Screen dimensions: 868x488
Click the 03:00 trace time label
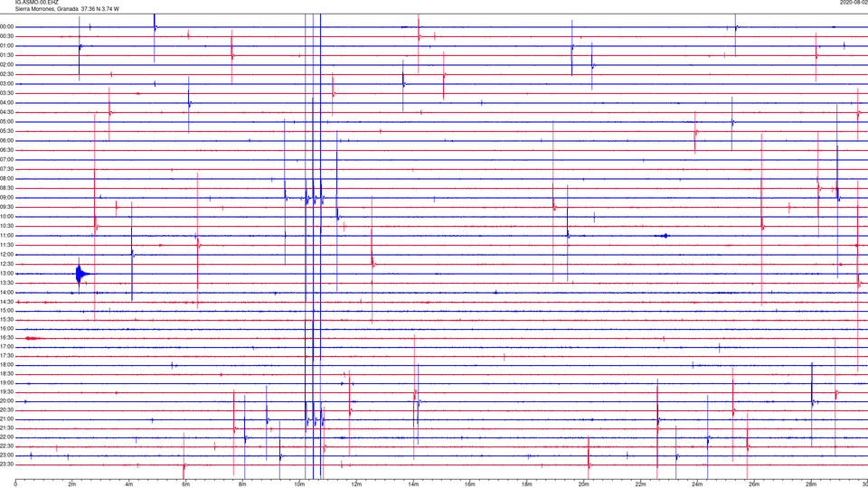click(x=7, y=83)
